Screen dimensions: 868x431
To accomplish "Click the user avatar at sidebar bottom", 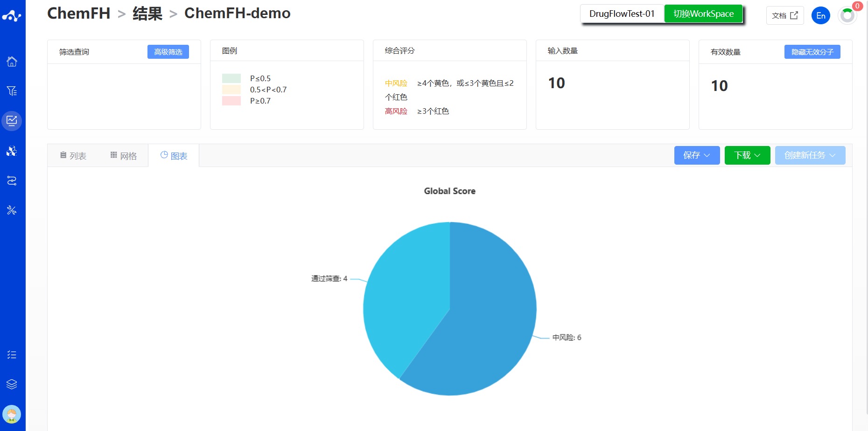I will (12, 414).
